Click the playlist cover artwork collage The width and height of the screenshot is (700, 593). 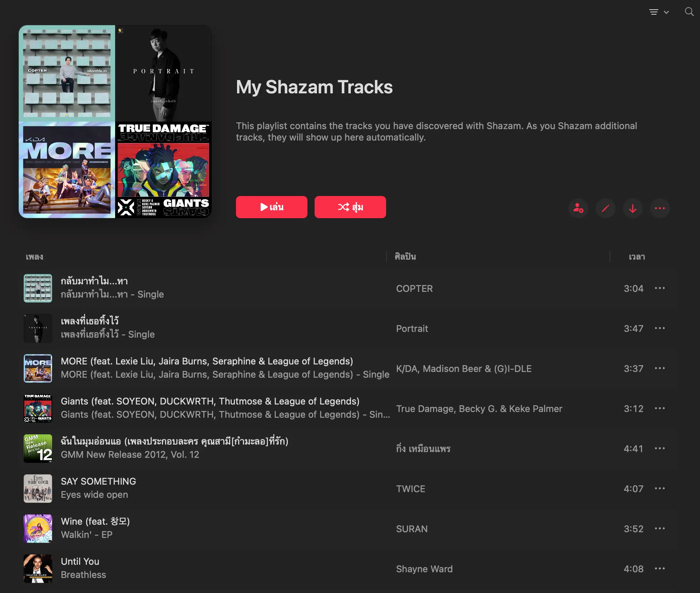[x=115, y=122]
